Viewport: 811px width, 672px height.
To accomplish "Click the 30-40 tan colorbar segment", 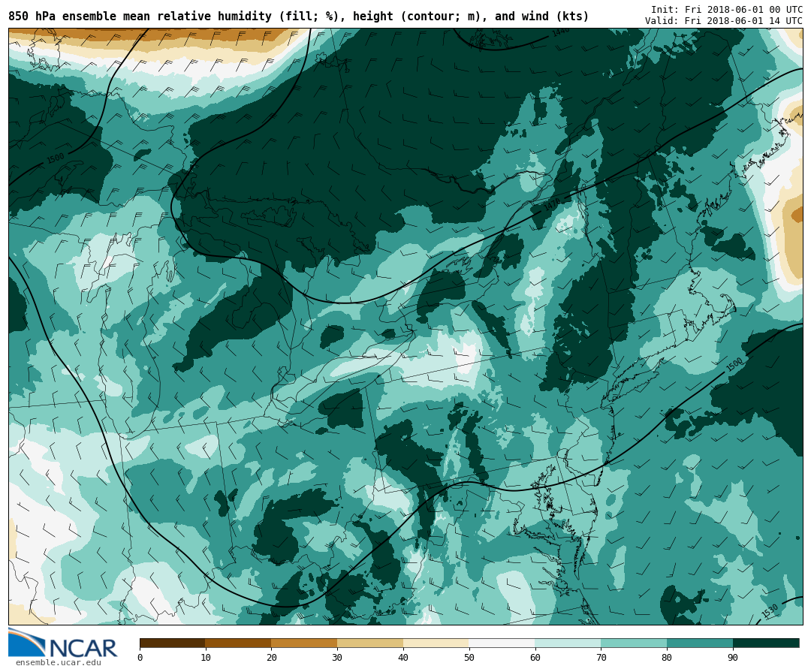I will pos(370,643).
